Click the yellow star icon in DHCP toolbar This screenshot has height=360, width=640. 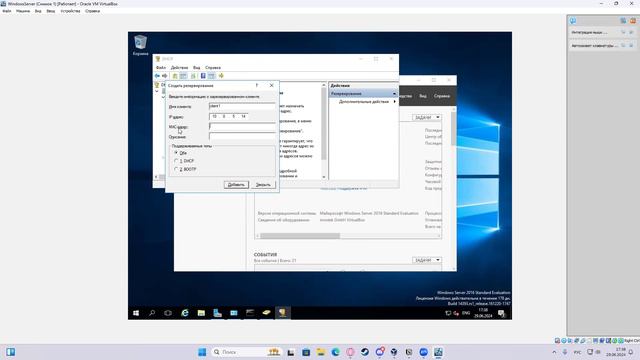(221, 76)
